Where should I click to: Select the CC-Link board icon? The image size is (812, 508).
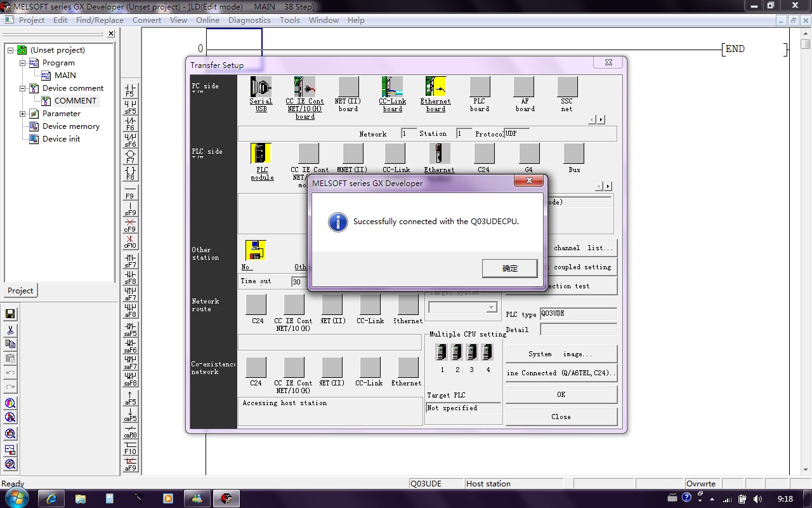[x=392, y=88]
